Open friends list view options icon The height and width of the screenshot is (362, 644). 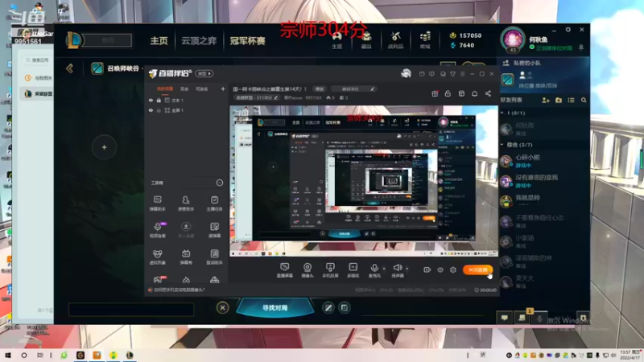pos(571,100)
